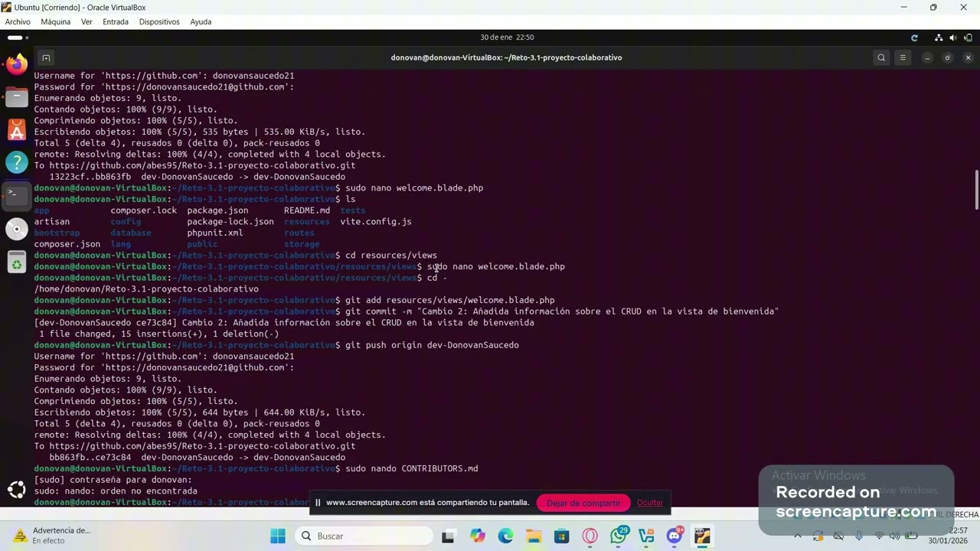Click 'git add resources/views/welcome.blade.php' text
This screenshot has height=551, width=980.
[x=450, y=300]
